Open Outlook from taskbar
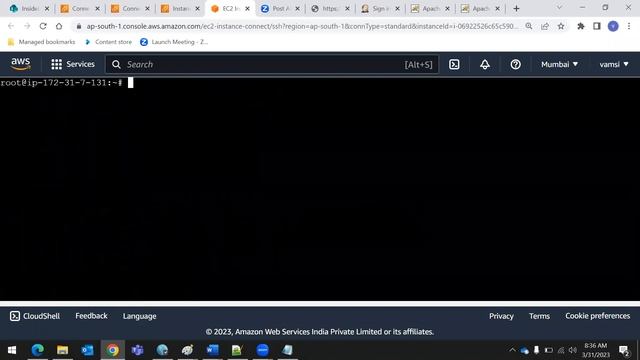This screenshot has width=640, height=360. tap(87, 350)
